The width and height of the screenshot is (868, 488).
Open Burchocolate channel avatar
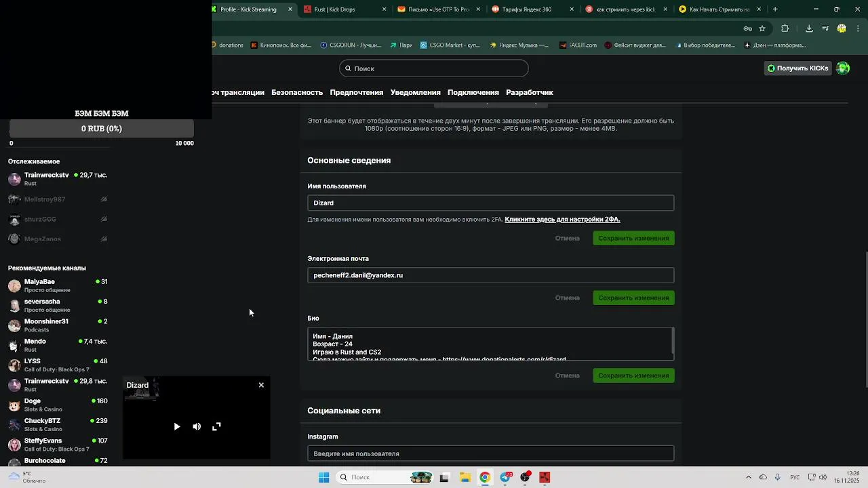(14, 462)
